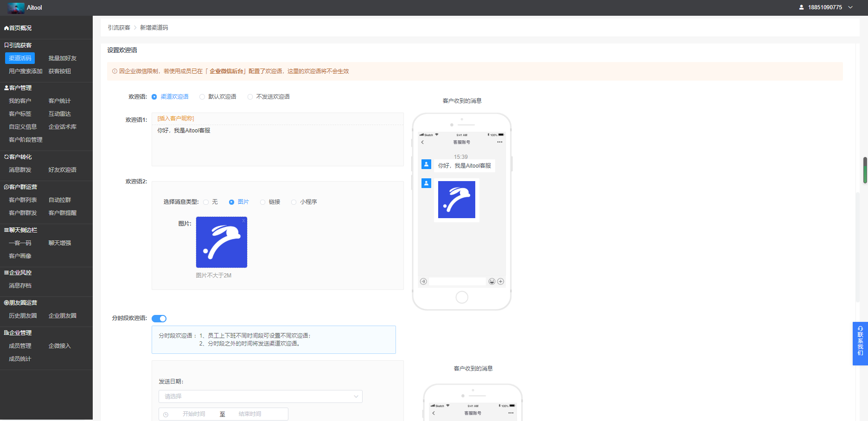Click the Aitool logo in the header

[x=16, y=8]
